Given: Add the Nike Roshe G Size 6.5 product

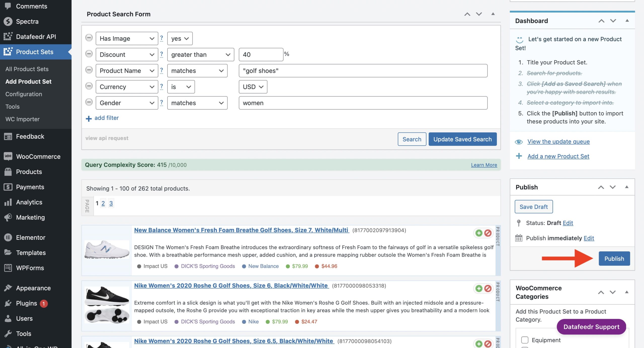Looking at the screenshot, I should point(479,344).
